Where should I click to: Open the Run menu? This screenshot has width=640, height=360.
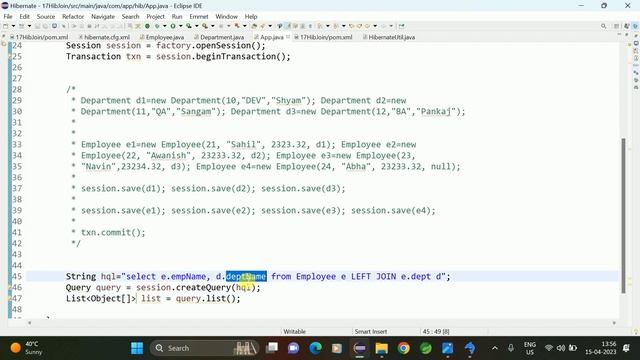(177, 17)
